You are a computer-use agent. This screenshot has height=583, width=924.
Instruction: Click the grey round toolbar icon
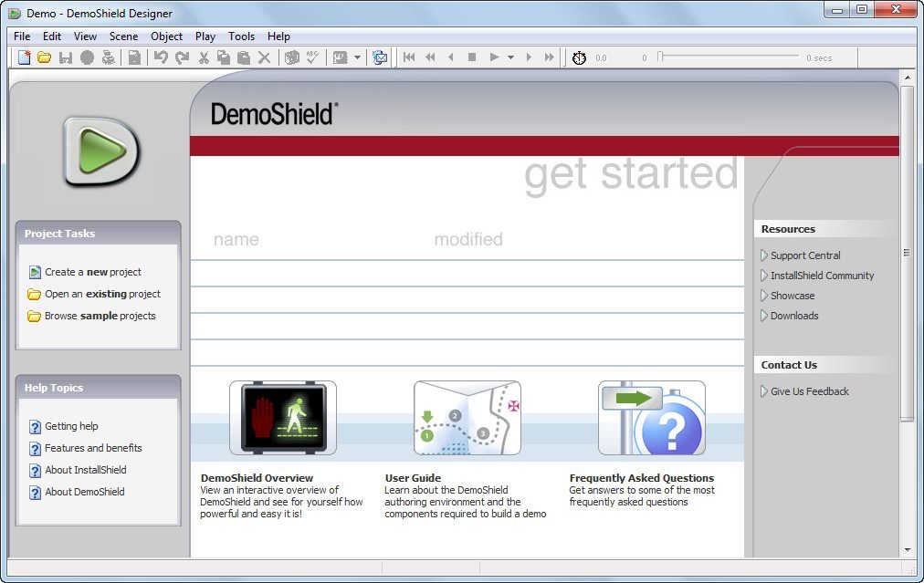(88, 57)
